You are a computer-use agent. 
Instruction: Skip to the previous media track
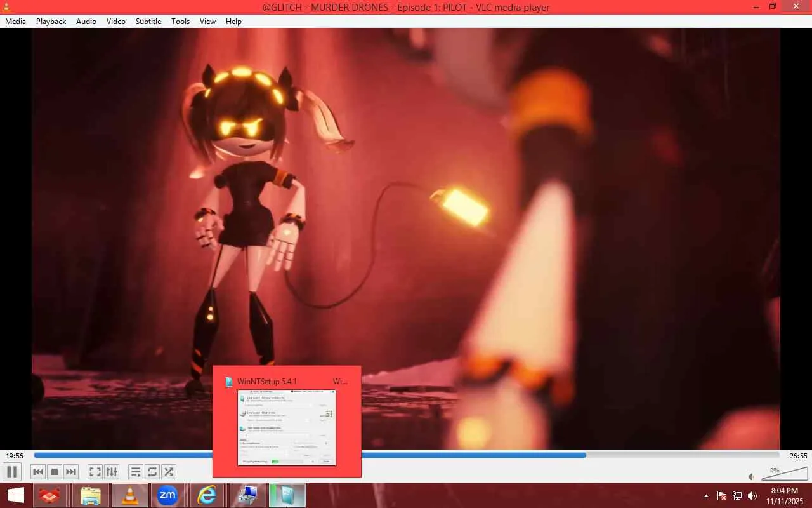click(38, 472)
